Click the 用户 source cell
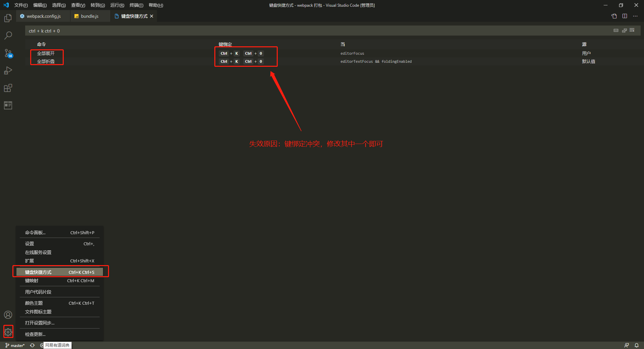Screen dimensions: 644x349 (x=586, y=53)
